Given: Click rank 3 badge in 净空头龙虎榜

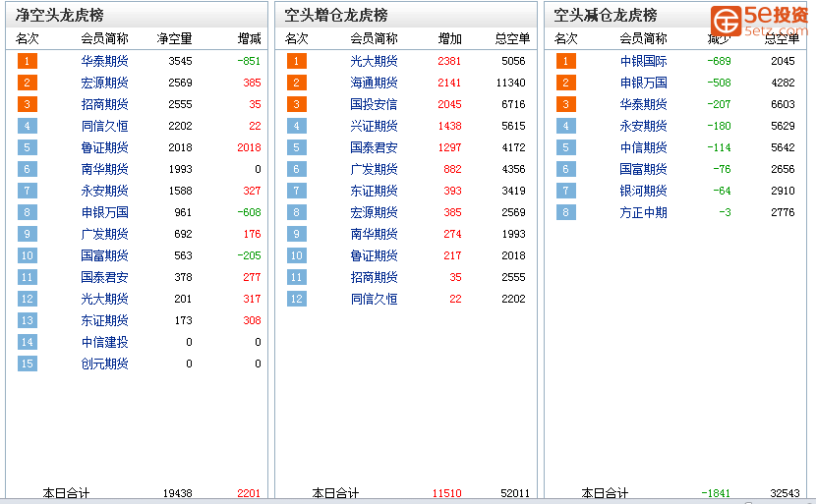Looking at the screenshot, I should [28, 104].
